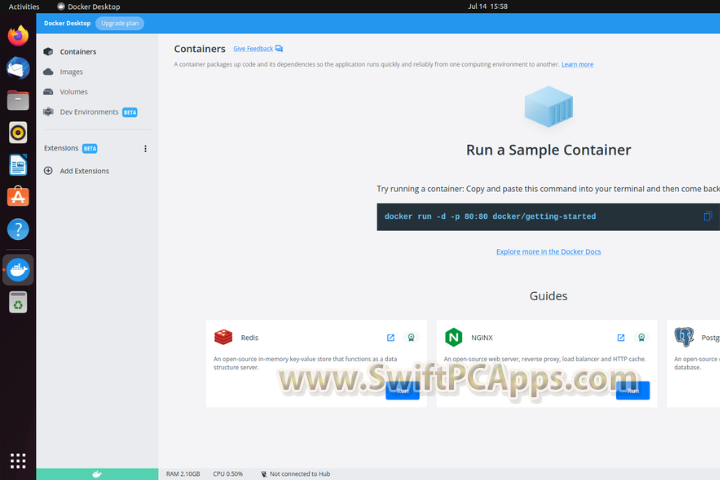Open the Help icon in the dock
Viewport: 720px width, 480px height.
pyautogui.click(x=18, y=229)
